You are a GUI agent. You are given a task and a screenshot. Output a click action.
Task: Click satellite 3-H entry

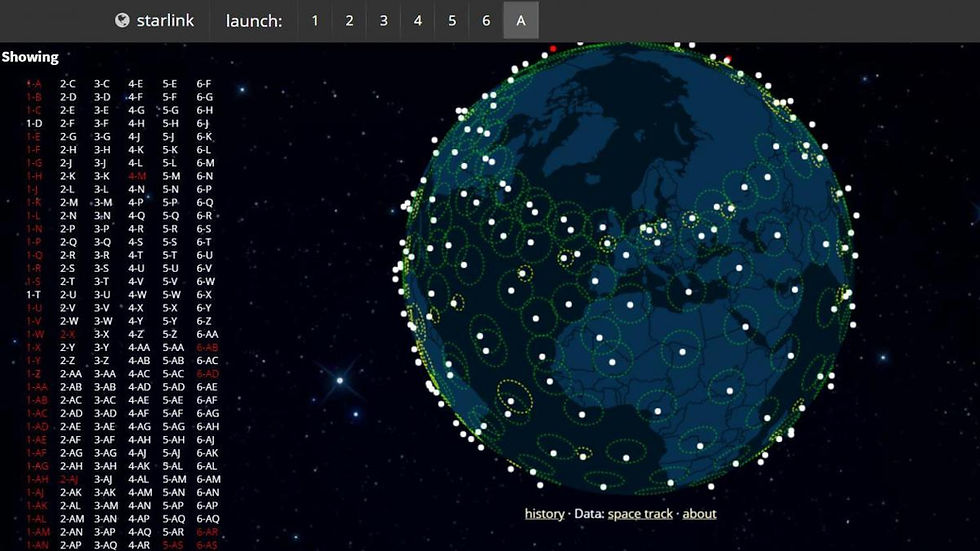click(102, 150)
